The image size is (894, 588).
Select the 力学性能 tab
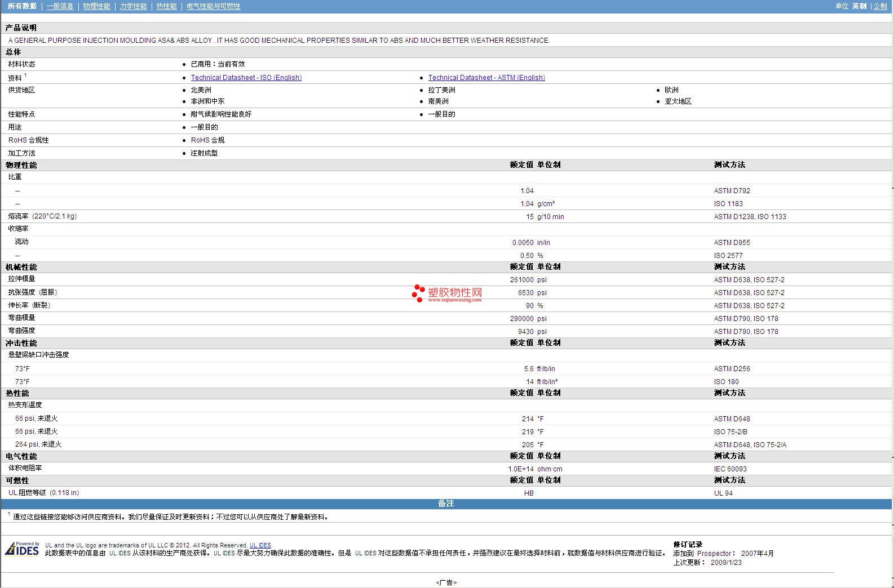pos(133,6)
